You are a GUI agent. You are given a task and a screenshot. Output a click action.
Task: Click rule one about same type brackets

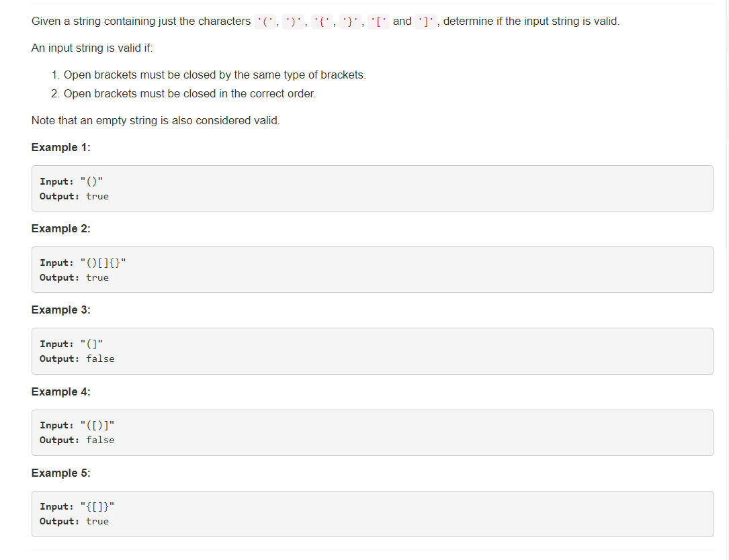pos(209,75)
